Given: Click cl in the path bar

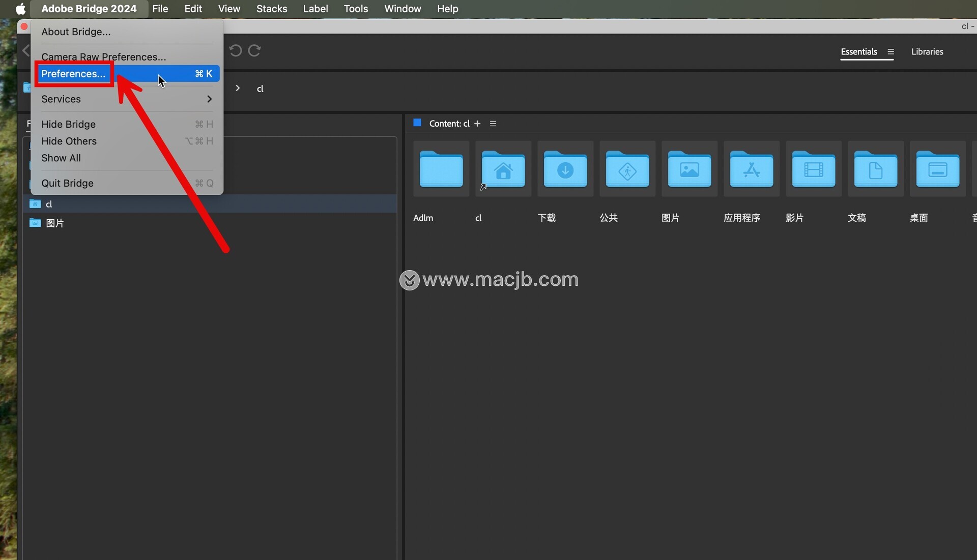Looking at the screenshot, I should tap(260, 89).
